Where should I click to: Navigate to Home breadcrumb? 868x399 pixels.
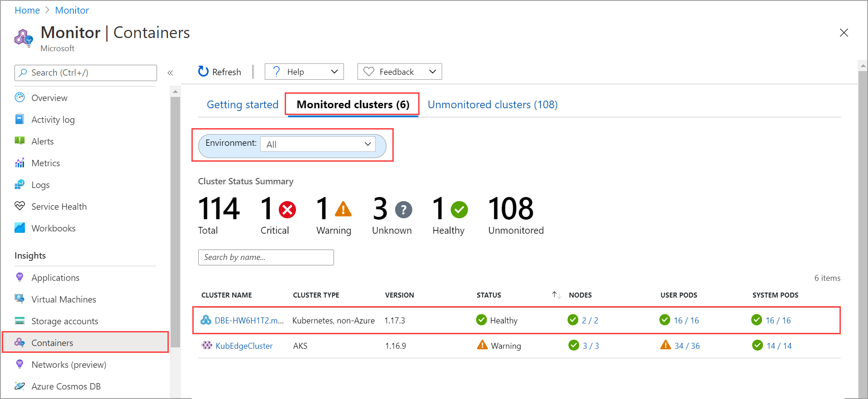pos(27,10)
